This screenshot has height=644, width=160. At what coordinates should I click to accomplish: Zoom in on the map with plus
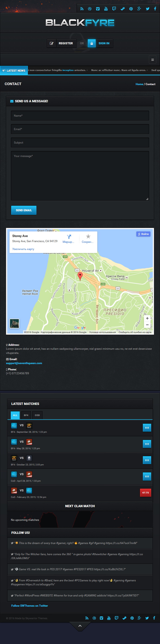pos(147,318)
